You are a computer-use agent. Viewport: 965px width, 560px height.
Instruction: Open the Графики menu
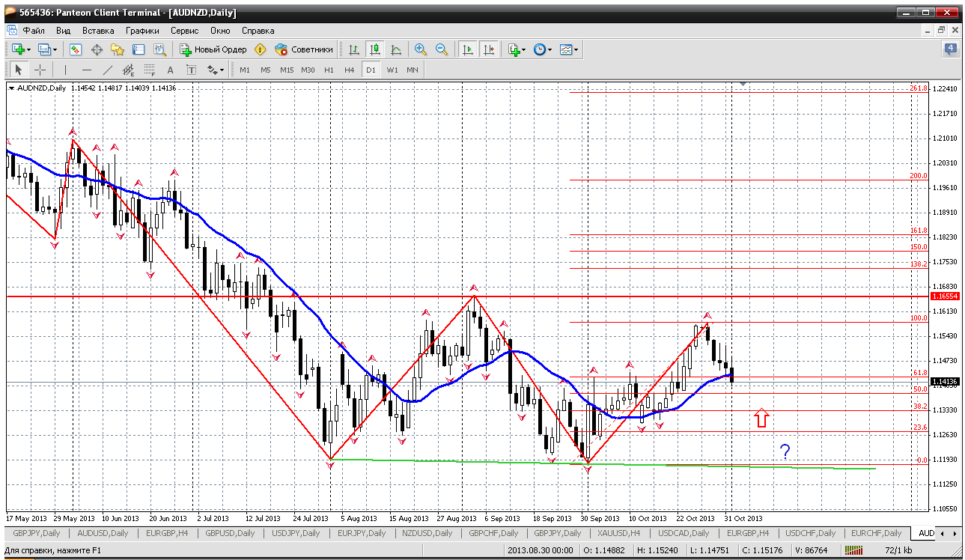click(x=142, y=31)
